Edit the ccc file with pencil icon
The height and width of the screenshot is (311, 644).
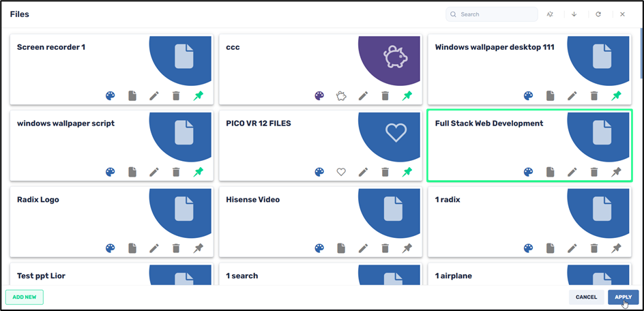tap(363, 96)
